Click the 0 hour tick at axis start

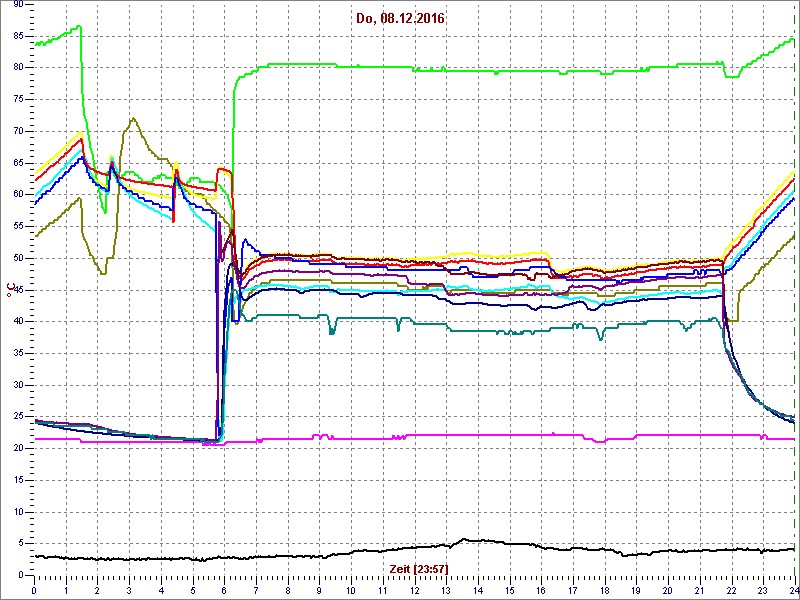[x=35, y=590]
